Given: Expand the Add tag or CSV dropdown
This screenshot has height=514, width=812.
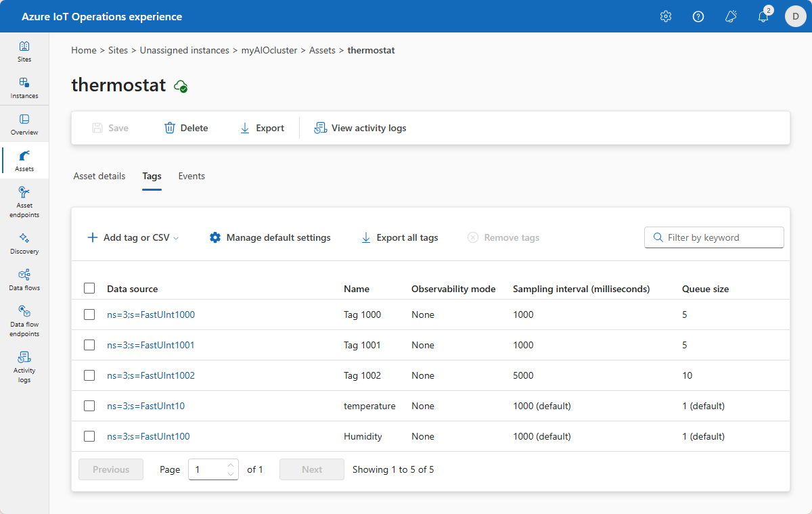Looking at the screenshot, I should point(133,237).
